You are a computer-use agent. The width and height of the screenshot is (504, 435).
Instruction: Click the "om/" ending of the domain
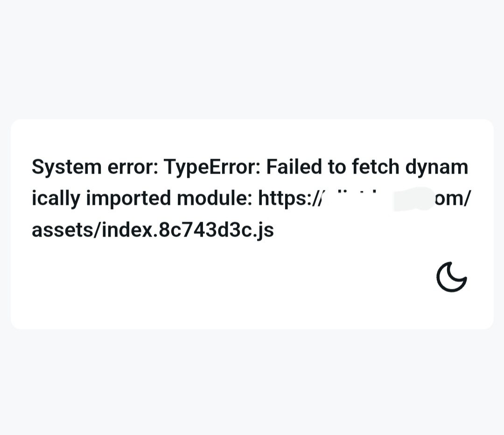coord(453,198)
